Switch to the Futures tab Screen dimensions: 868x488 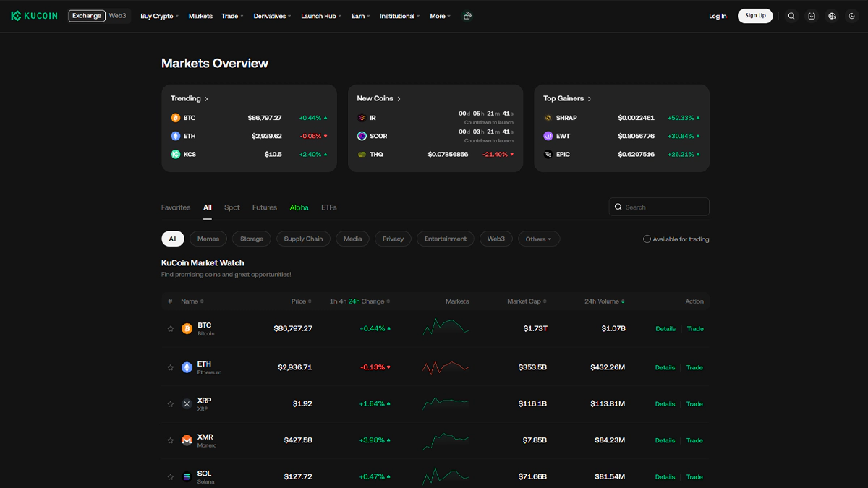pos(265,207)
